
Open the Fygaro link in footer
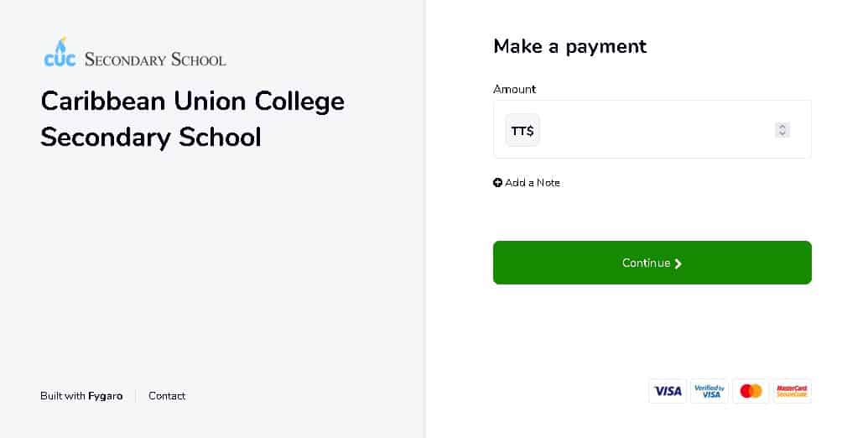[105, 397]
